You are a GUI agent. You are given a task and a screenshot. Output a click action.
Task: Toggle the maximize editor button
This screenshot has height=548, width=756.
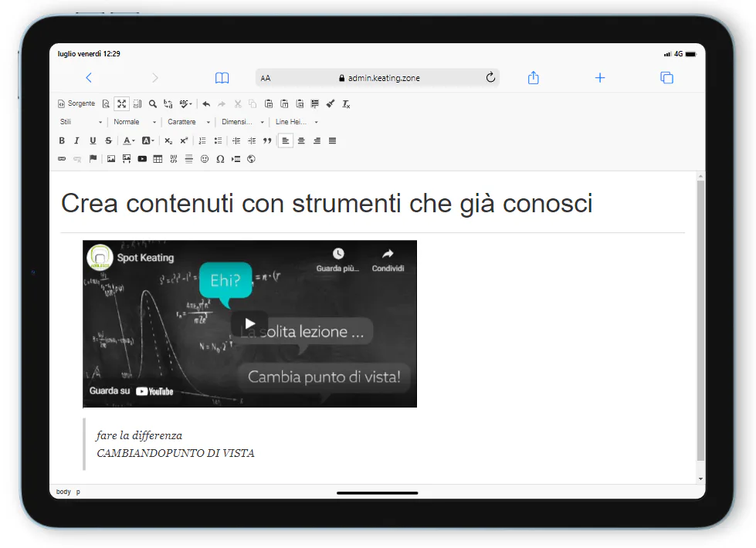[121, 103]
